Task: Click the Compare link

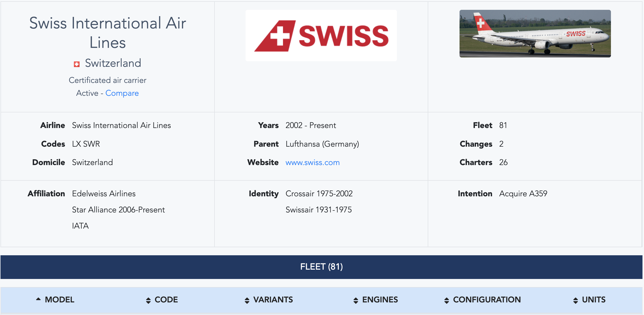Action: pos(122,93)
